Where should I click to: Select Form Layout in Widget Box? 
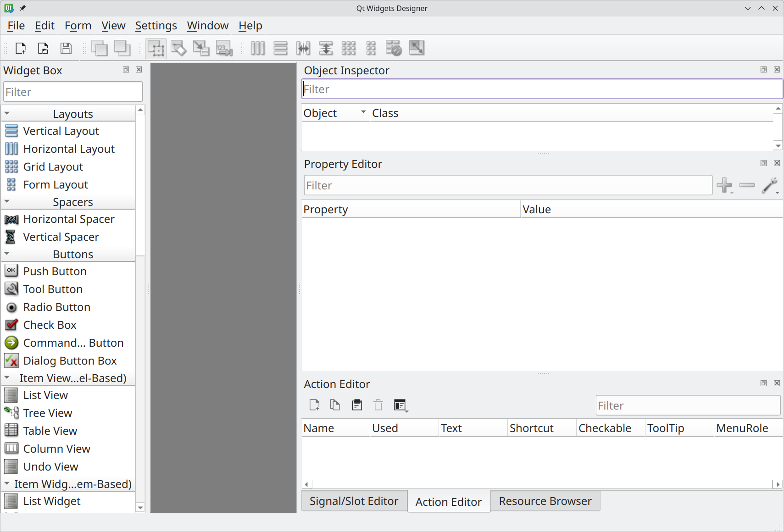click(68, 185)
